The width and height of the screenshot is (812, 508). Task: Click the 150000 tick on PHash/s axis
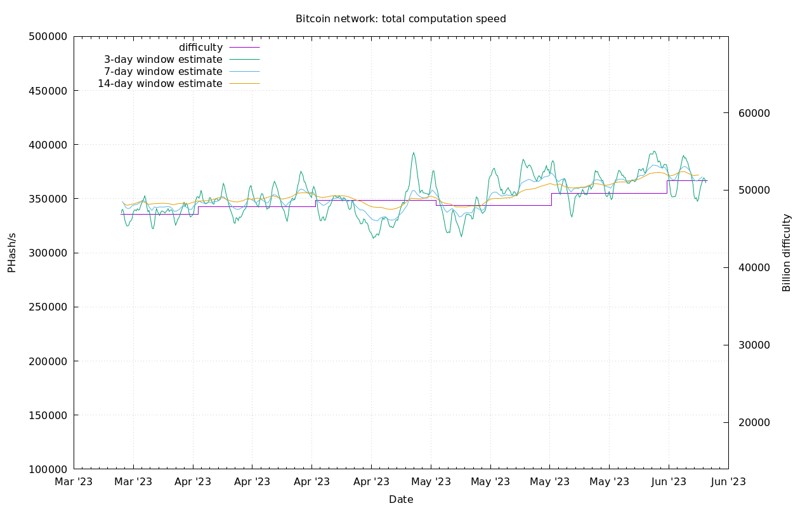[48, 415]
